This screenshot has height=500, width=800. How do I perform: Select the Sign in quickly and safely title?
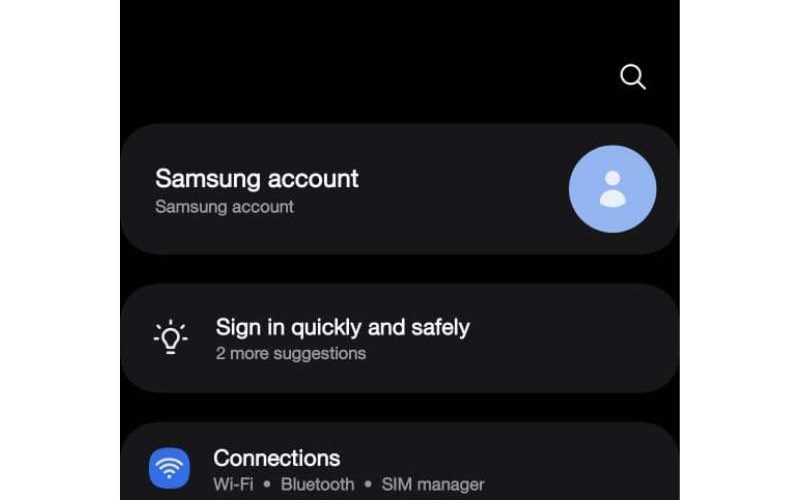(342, 327)
